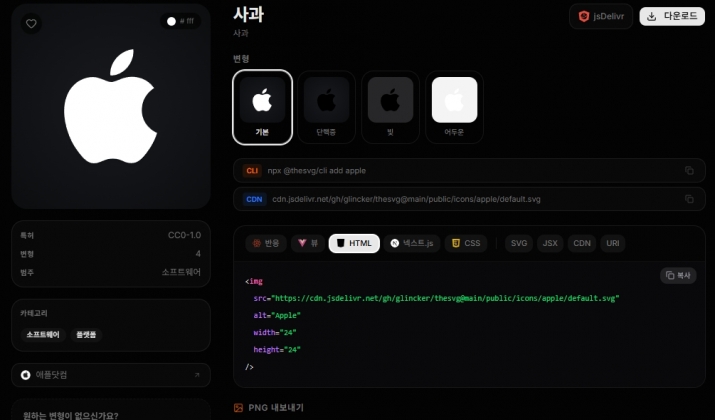Click the 소프트웨어 category tag
This screenshot has width=715, height=420.
pos(43,335)
